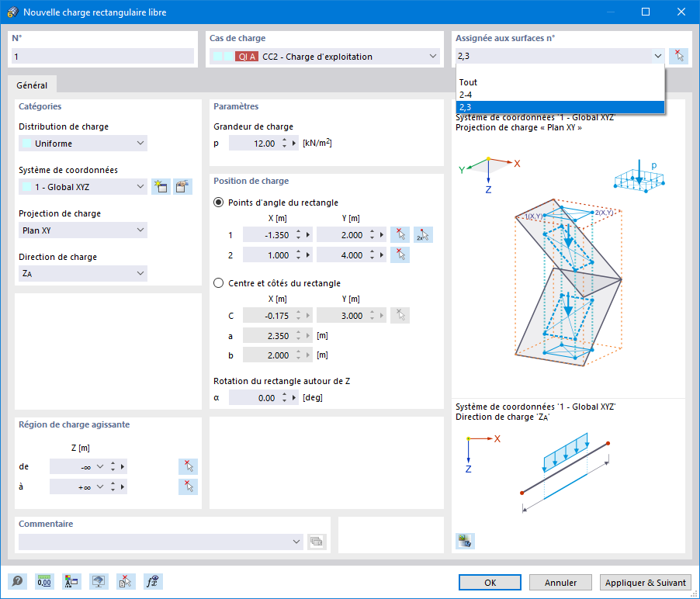Click point 1 X value -1.350 field
This screenshot has height=599, width=700.
coord(269,235)
